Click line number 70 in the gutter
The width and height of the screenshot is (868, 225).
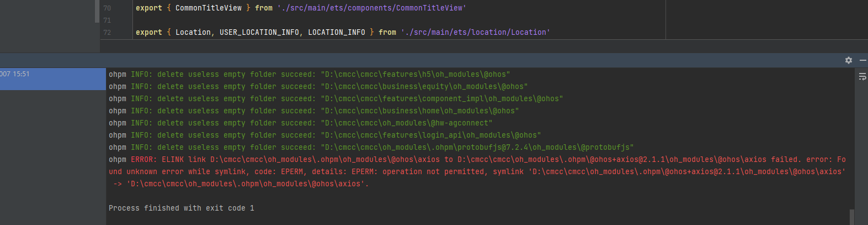click(107, 8)
